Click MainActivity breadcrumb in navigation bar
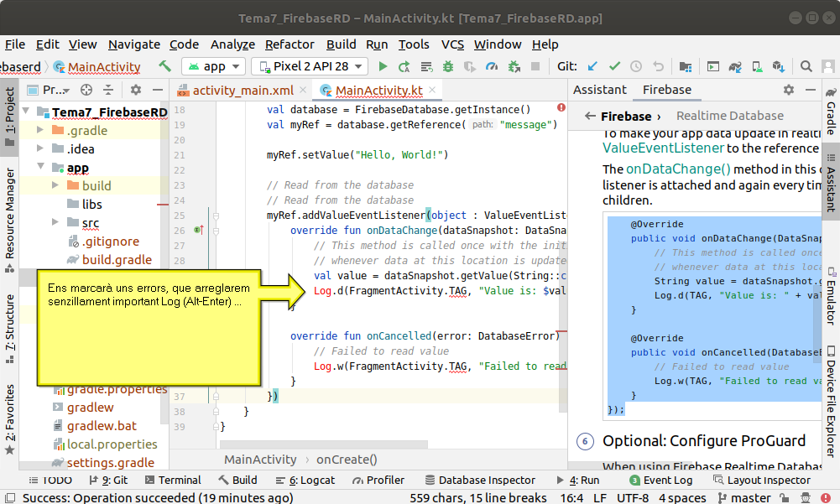This screenshot has width=840, height=504. point(97,67)
